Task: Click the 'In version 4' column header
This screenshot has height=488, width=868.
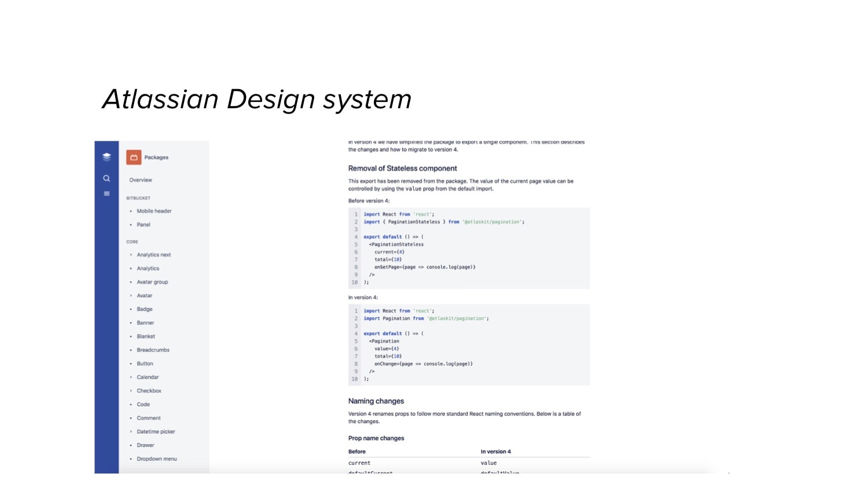Action: [x=496, y=452]
